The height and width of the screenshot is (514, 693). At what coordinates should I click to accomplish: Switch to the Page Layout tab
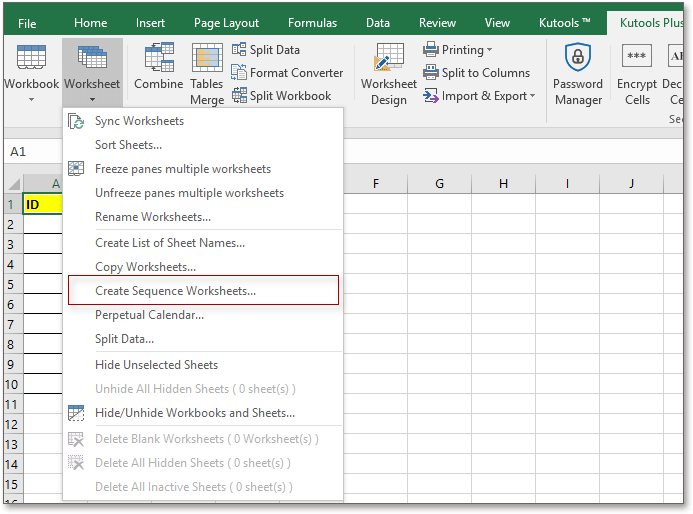pyautogui.click(x=226, y=23)
